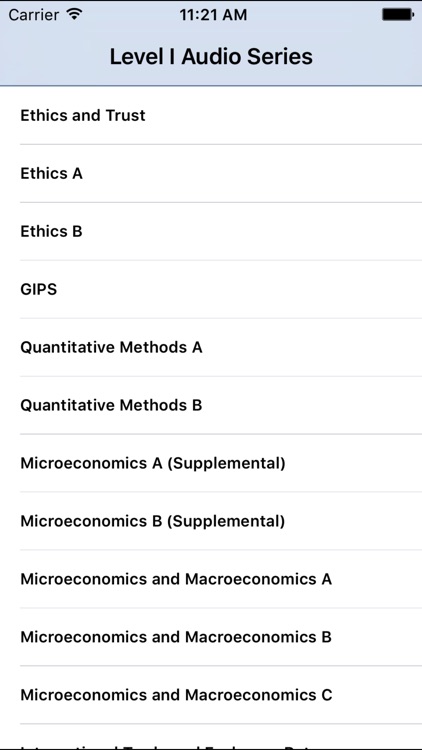Image resolution: width=422 pixels, height=750 pixels.
Task: Choose Microeconomics B (Supplemental)
Action: tap(211, 521)
